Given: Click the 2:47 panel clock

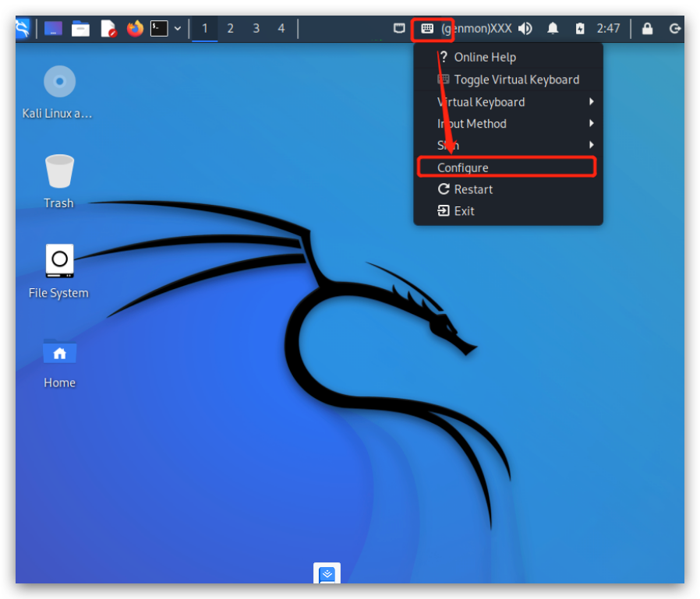Looking at the screenshot, I should coord(609,29).
